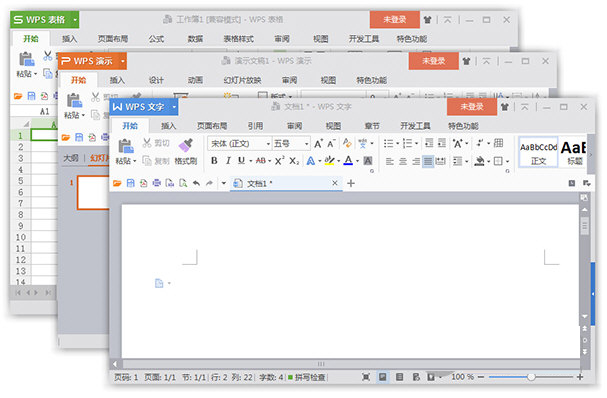Click Open folder icon in Writer quick toolbar
Viewport: 607px width, 398px height.
[x=117, y=183]
